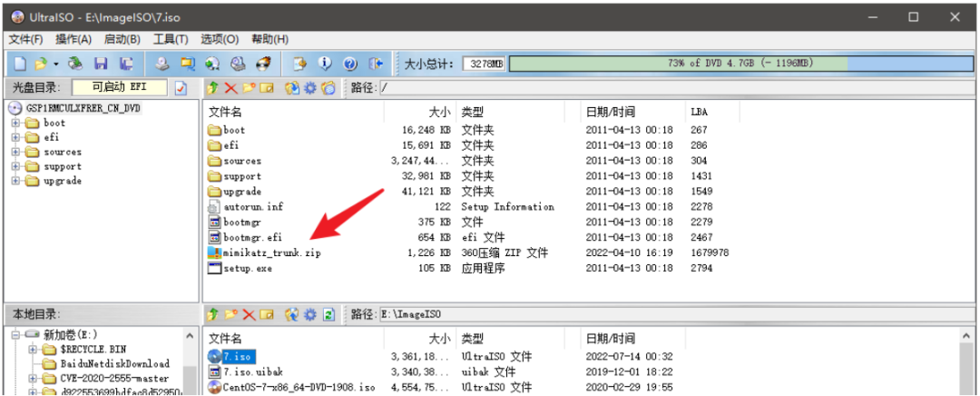Click the Save As toolbar icon

point(127,64)
